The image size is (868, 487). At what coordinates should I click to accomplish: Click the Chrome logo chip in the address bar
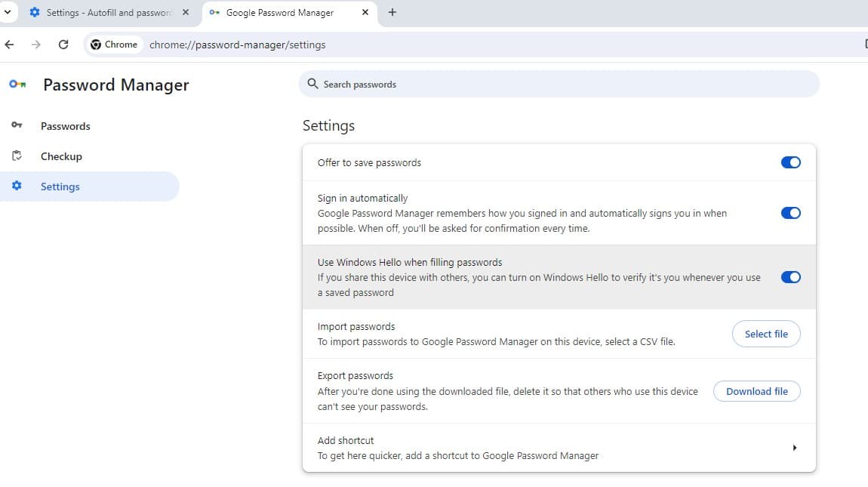click(113, 44)
